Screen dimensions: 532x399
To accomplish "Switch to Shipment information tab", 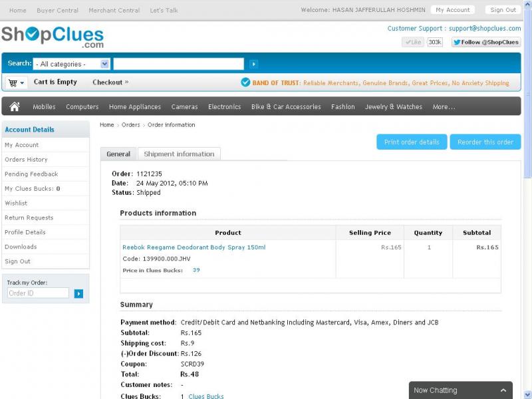I will [x=179, y=154].
